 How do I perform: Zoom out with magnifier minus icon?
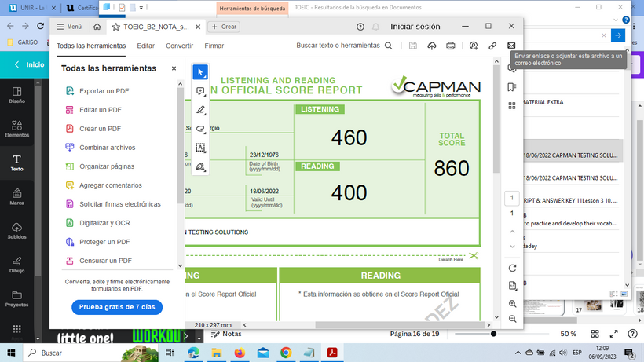tap(512, 319)
